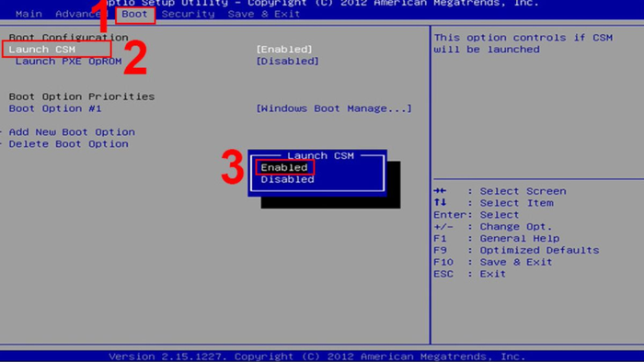This screenshot has height=362, width=644.
Task: Click the left-right arrows Select Screen icon
Action: [440, 190]
